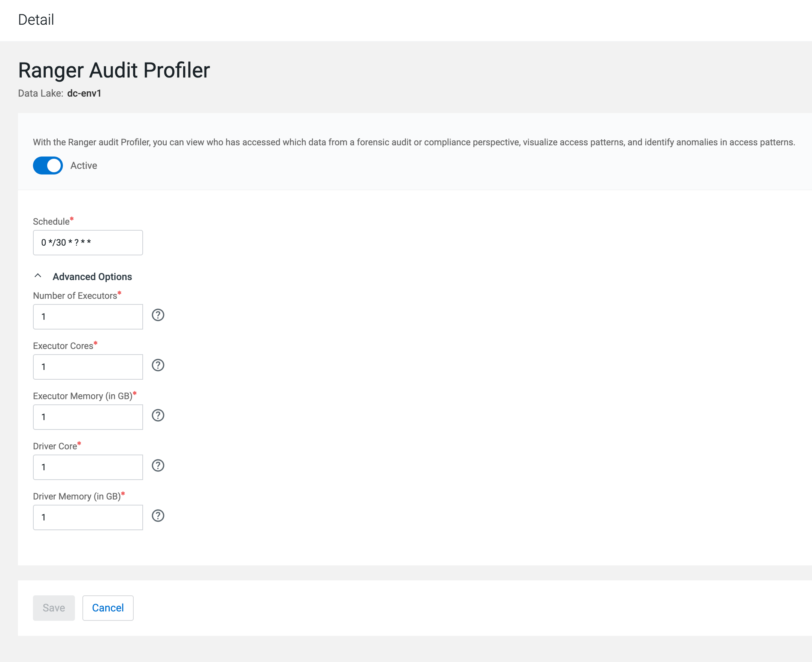Focus the Driver Core input box
Viewport: 812px width, 662px height.
88,467
